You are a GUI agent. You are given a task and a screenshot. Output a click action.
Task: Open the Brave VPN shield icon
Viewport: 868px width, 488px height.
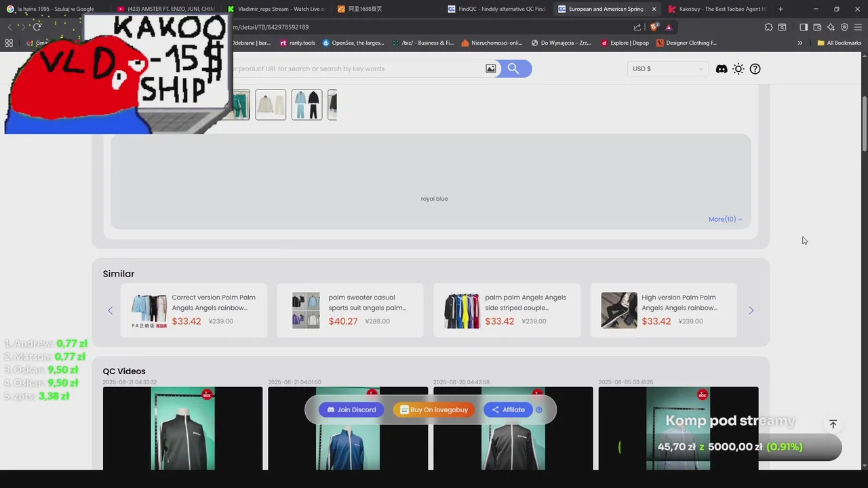pos(844,27)
